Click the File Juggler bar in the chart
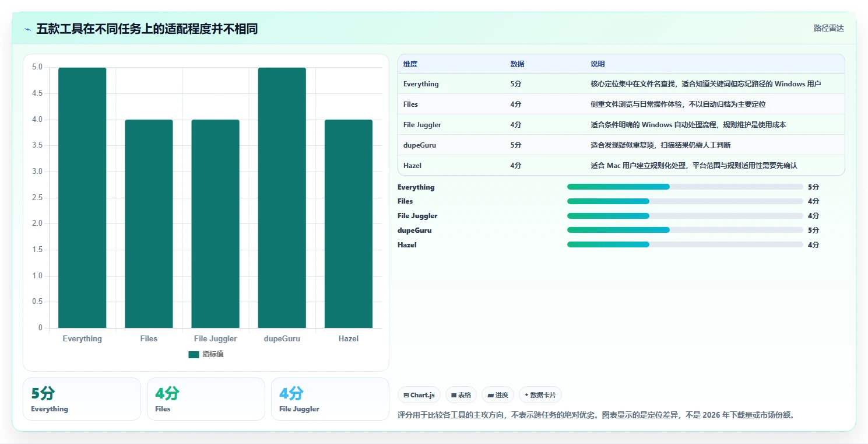 click(215, 224)
